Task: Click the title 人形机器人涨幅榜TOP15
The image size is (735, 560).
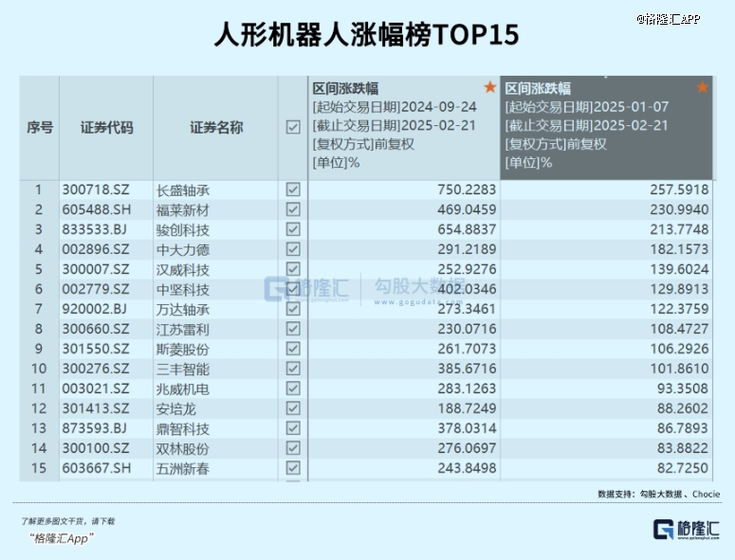Action: [367, 34]
